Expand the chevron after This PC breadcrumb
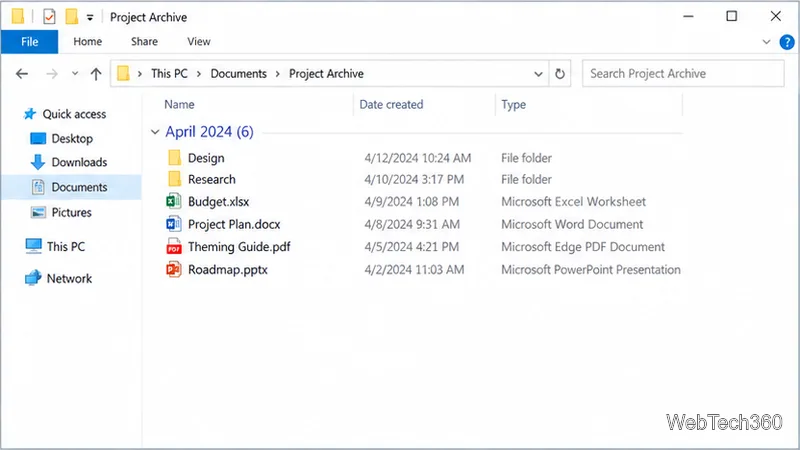 199,74
